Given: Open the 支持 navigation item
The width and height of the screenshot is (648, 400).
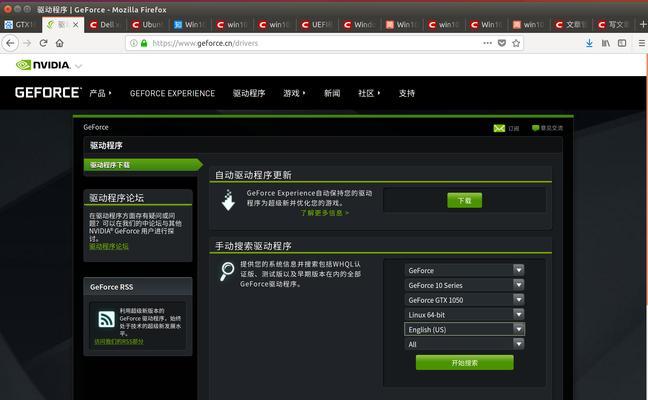Looking at the screenshot, I should click(x=407, y=93).
